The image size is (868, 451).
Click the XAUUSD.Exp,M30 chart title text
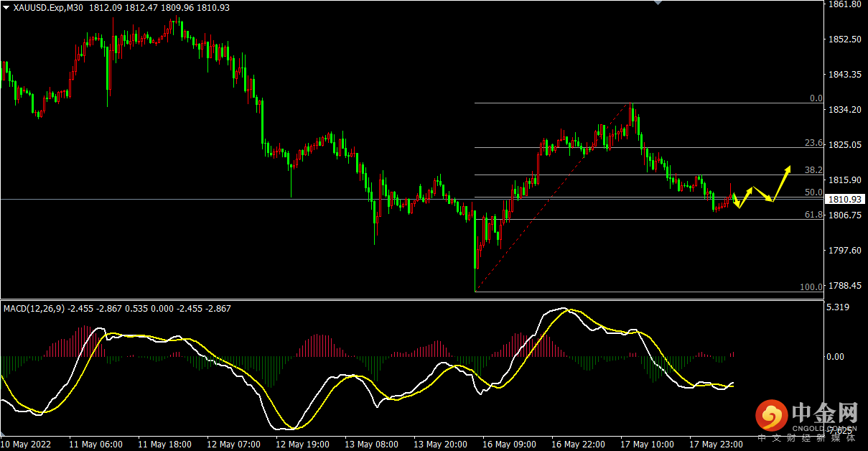(48, 7)
